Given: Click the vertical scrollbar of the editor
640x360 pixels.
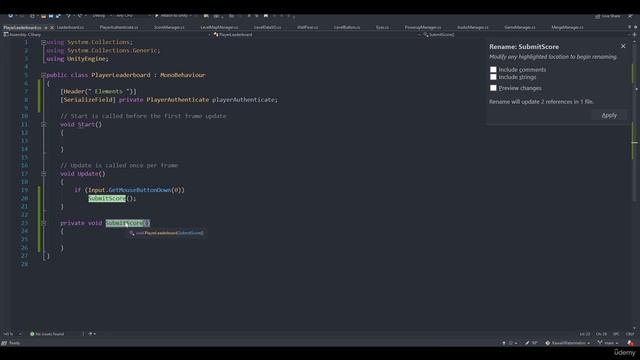Looking at the screenshot, I should click(x=635, y=184).
